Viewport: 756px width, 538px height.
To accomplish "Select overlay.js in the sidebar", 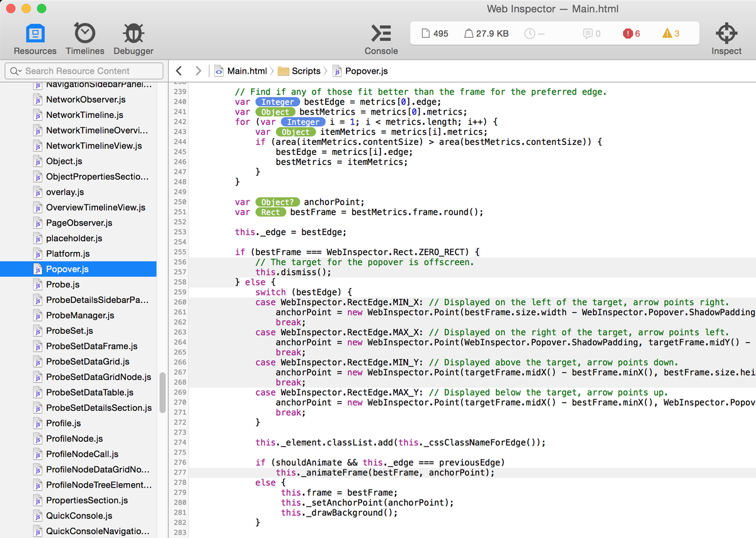I will click(78, 192).
